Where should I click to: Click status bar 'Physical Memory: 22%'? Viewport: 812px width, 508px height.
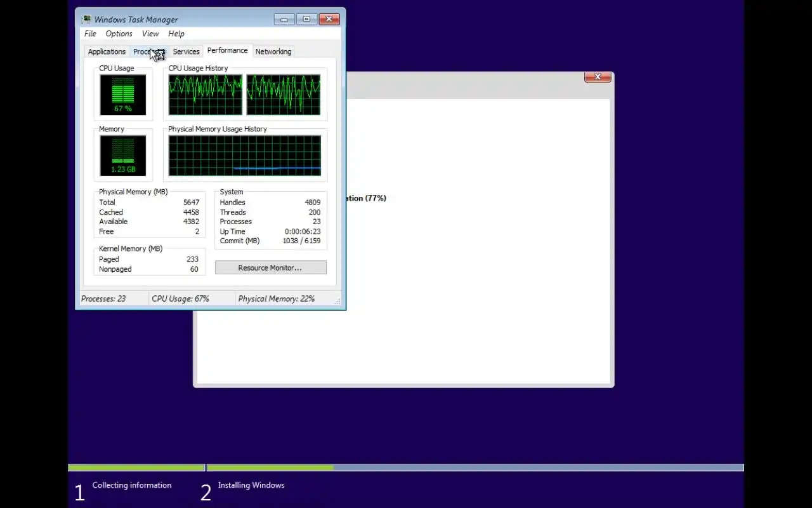[277, 298]
